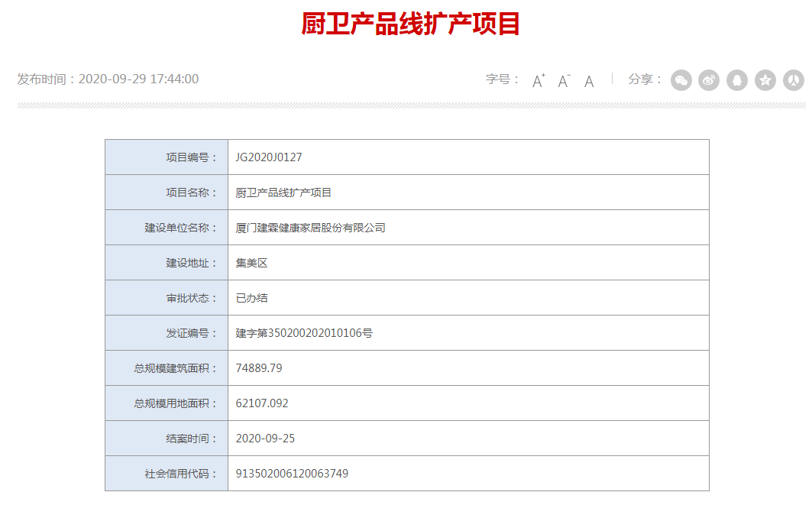Select project number JG2020J0127
The width and height of the screenshot is (812, 505).
click(x=269, y=157)
